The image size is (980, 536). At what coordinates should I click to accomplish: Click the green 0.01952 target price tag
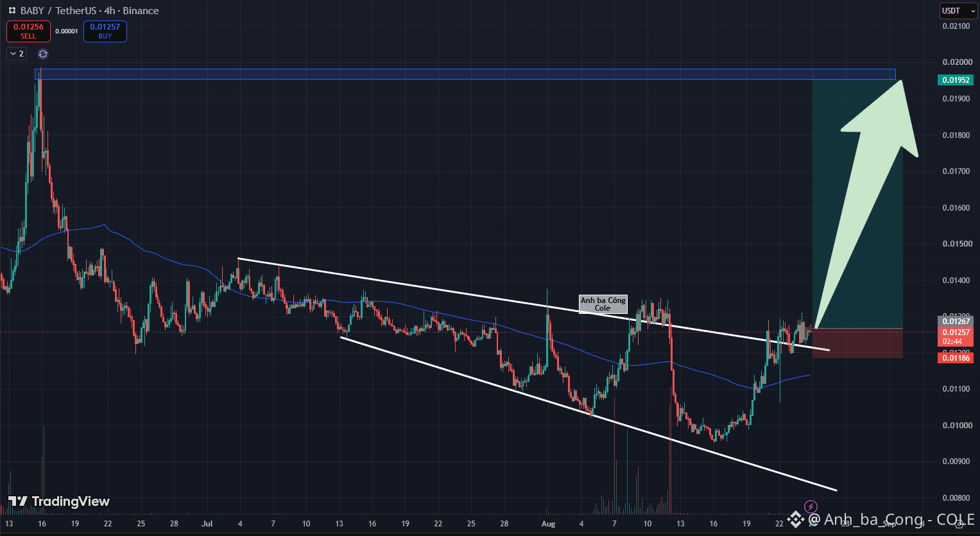click(x=956, y=80)
